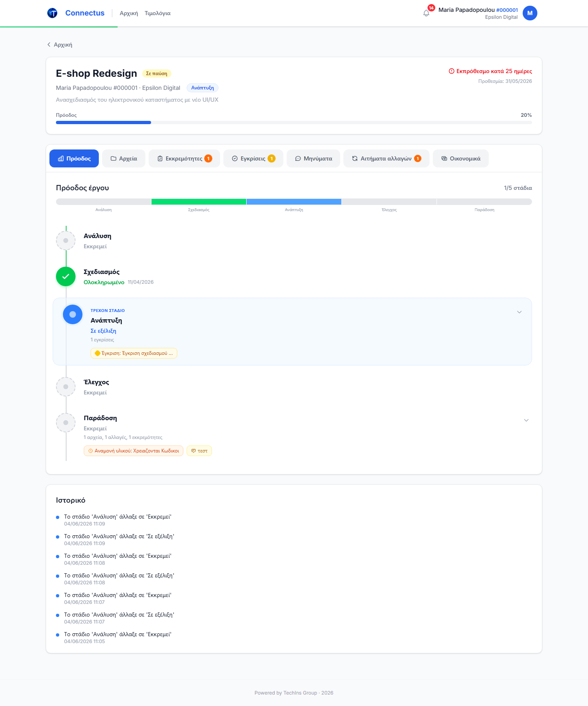Click the grey Έλεγχος stage segment

[x=389, y=202]
